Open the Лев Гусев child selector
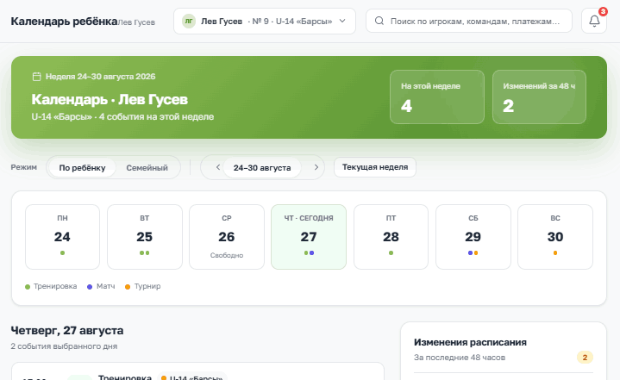Viewport: 620px width, 380px height. tap(264, 21)
